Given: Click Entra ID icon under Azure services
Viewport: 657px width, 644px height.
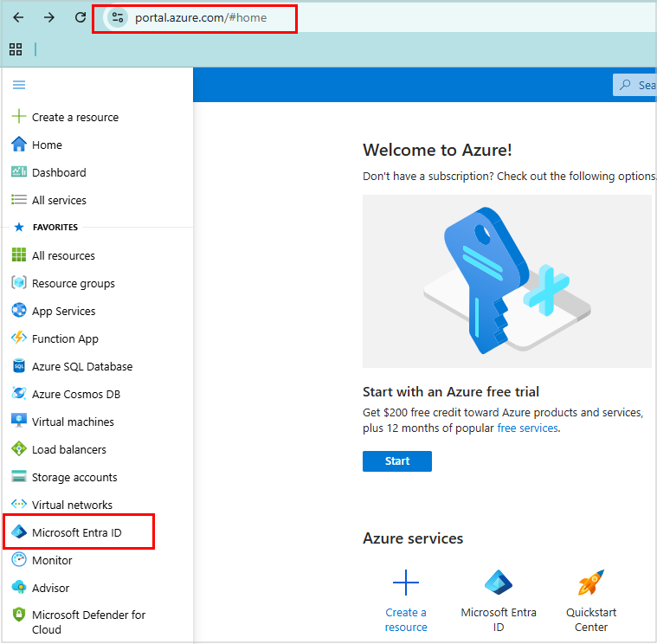Looking at the screenshot, I should (x=499, y=583).
